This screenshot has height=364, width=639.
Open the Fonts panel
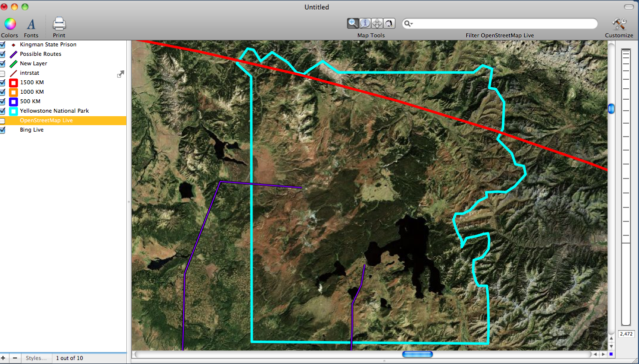point(31,23)
